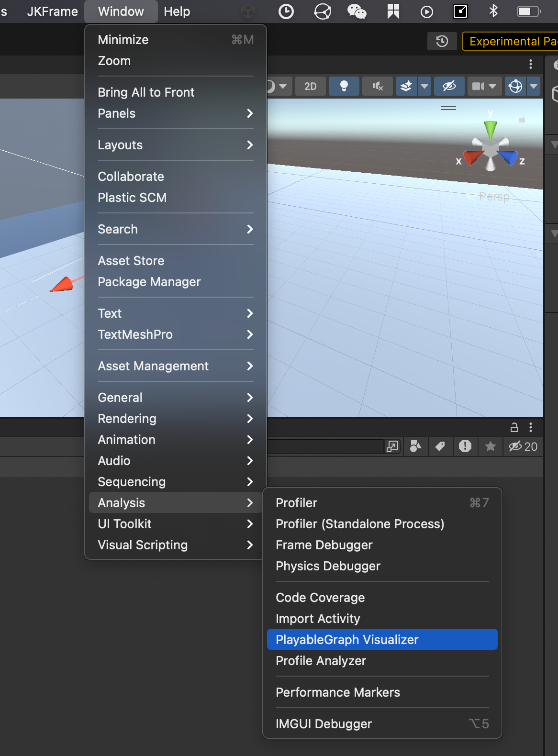Screen dimensions: 558x756
Task: Expand the Rendering submenu
Action: pos(176,419)
